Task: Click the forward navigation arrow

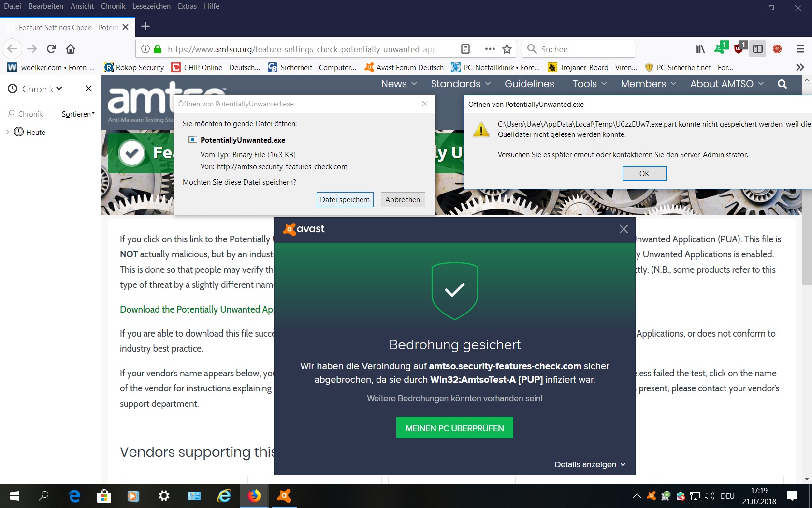Action: coord(32,49)
